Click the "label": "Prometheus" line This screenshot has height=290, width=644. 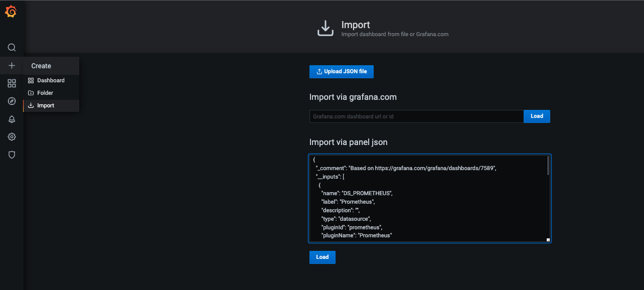pos(348,202)
